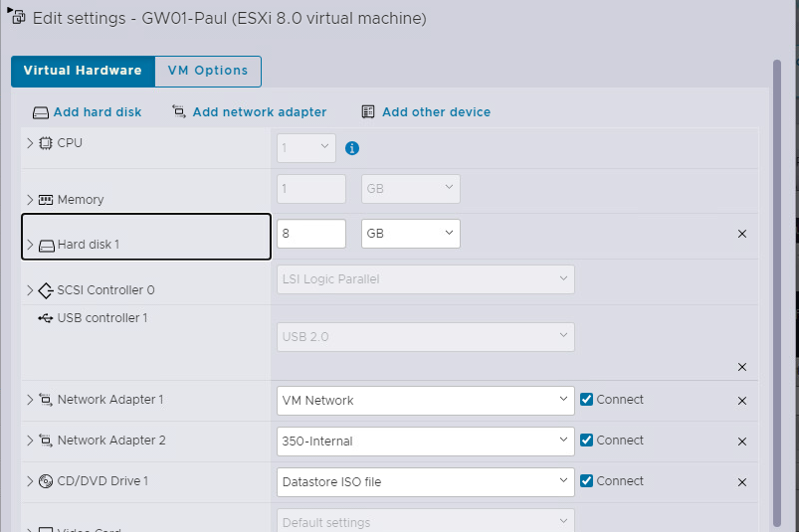
Task: Open the 350-Internal network dropdown
Action: 425,442
